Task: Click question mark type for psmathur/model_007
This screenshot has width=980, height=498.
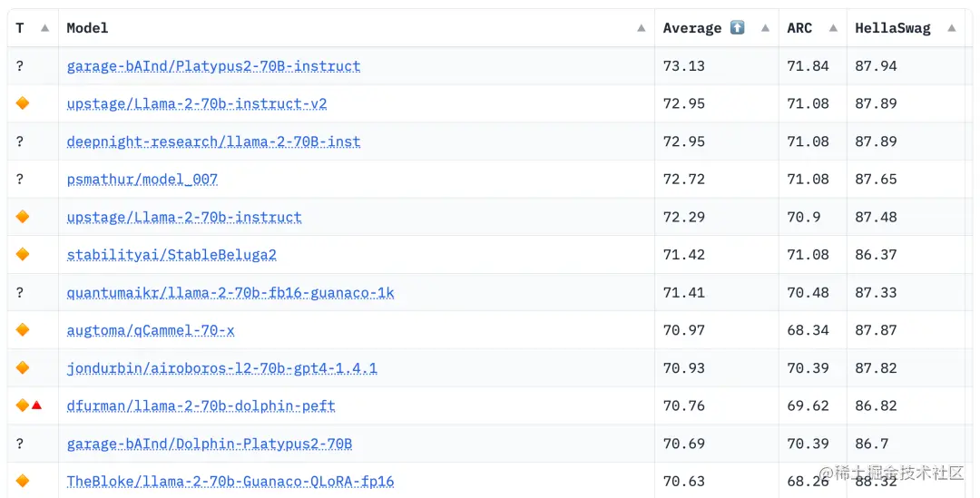Action: pyautogui.click(x=20, y=179)
